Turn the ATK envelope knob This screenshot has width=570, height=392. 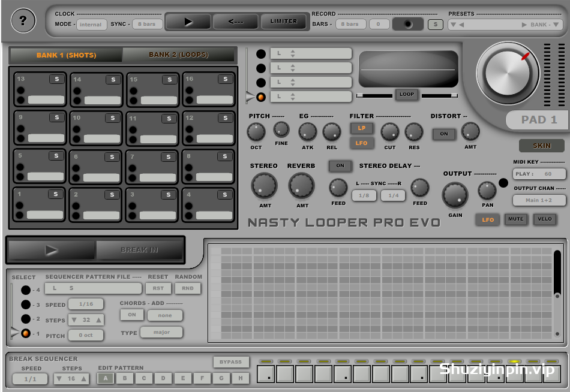point(308,131)
